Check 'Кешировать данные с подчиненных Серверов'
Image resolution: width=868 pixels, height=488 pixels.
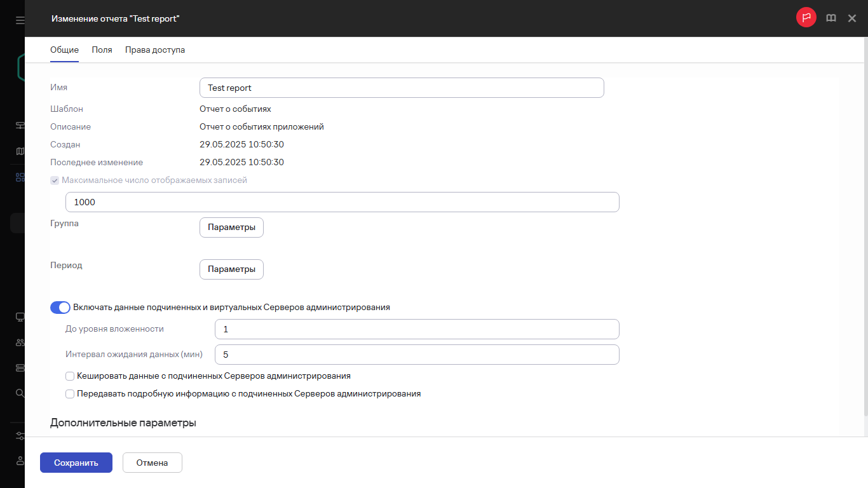click(x=70, y=376)
